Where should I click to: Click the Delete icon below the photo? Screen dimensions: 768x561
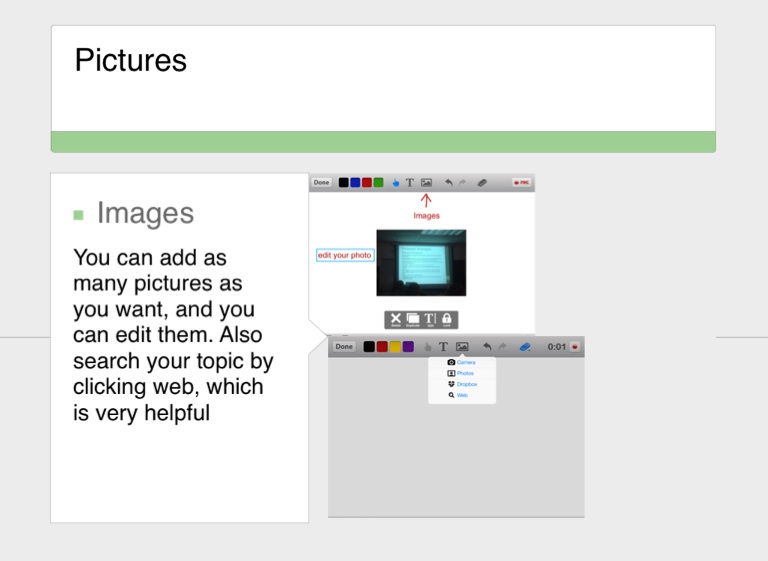click(x=396, y=319)
